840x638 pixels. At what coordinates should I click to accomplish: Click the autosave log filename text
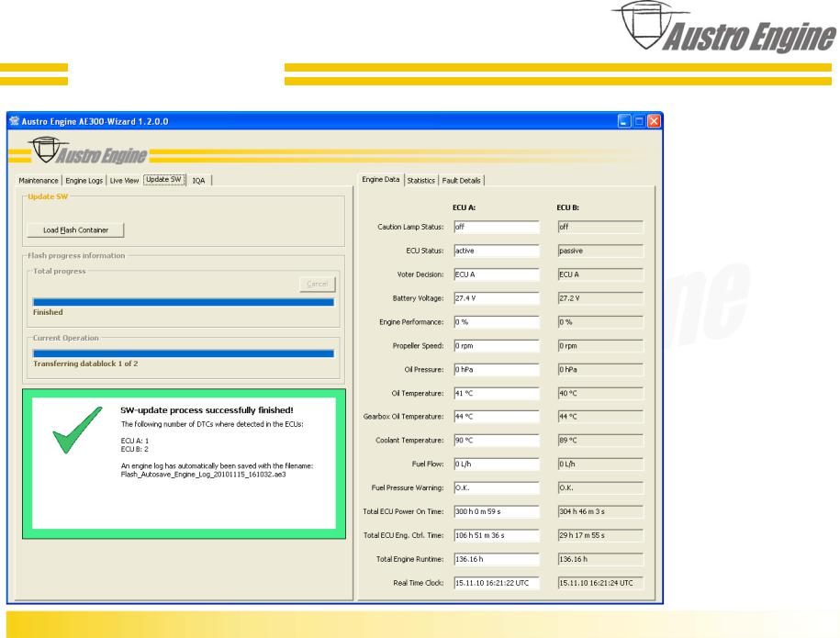pyautogui.click(x=204, y=475)
